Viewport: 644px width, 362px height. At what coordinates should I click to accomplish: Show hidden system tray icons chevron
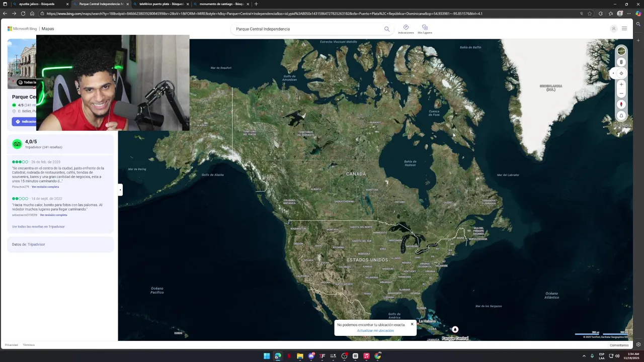coord(584,356)
